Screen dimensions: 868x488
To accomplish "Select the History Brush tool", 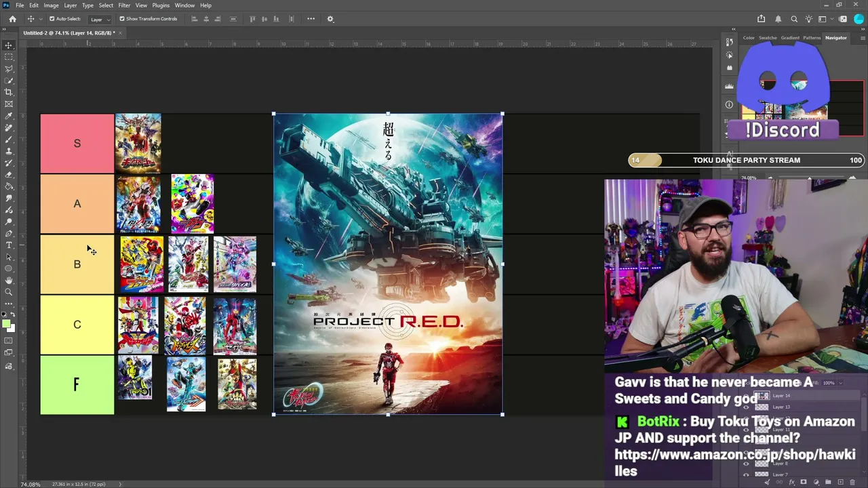I will [9, 163].
